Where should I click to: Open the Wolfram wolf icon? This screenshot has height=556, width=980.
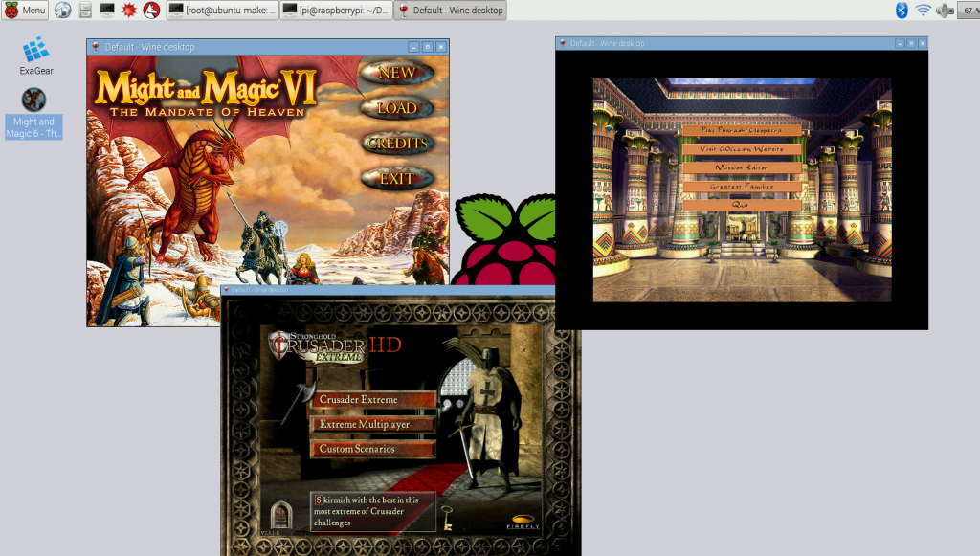[x=150, y=10]
